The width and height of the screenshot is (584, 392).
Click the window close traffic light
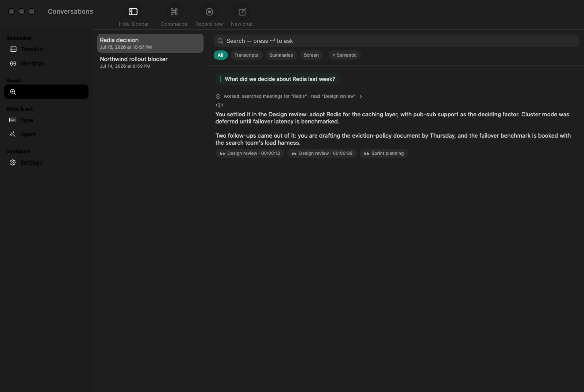pos(11,12)
